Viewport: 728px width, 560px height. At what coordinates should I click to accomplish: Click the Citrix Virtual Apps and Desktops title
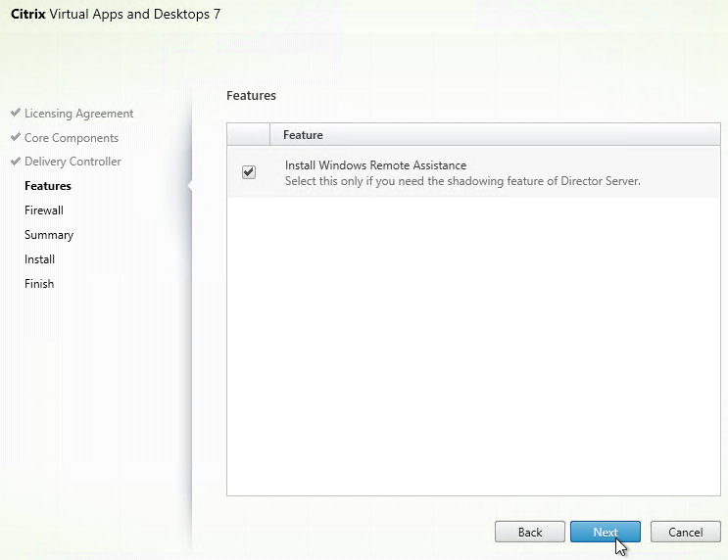(116, 14)
